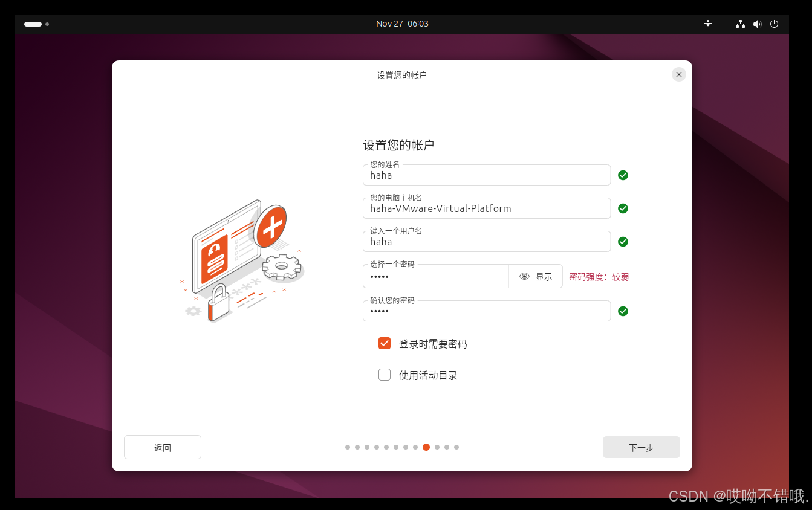Click the 下一步 next button

pos(641,447)
